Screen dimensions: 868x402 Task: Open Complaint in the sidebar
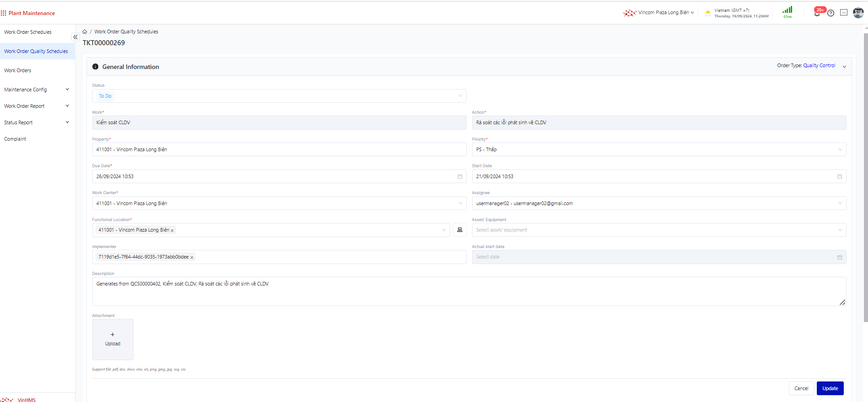pyautogui.click(x=15, y=139)
